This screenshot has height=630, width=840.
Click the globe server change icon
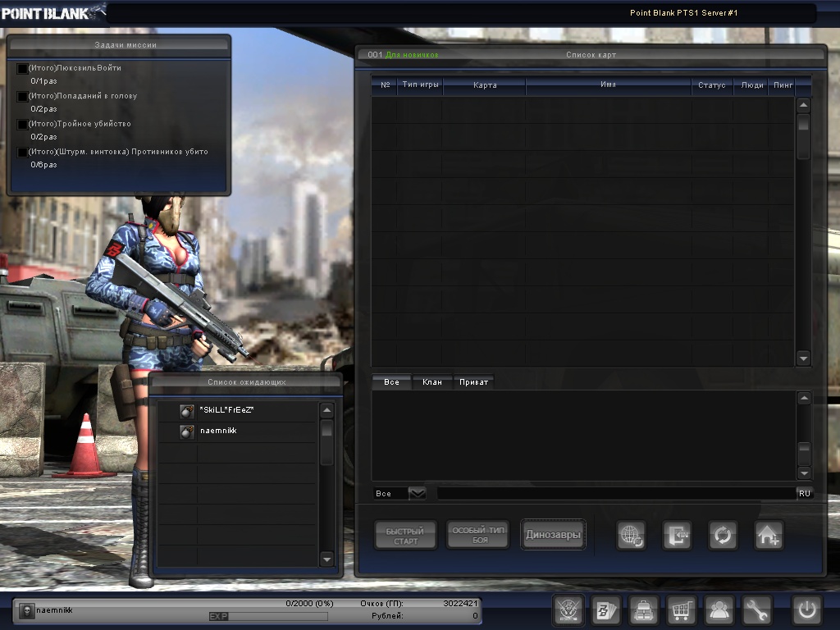tap(631, 535)
